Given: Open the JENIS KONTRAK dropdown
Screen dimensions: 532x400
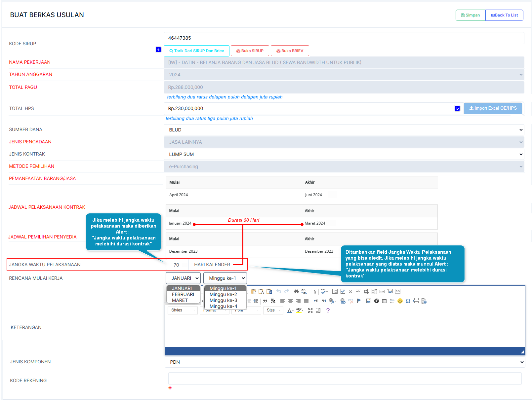Looking at the screenshot, I should pos(344,154).
